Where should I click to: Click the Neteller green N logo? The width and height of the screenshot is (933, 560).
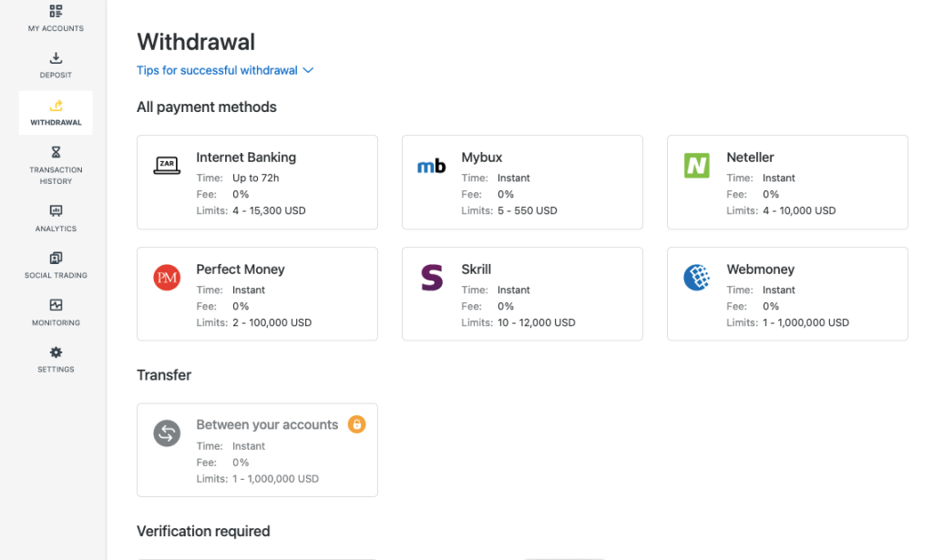pos(697,166)
